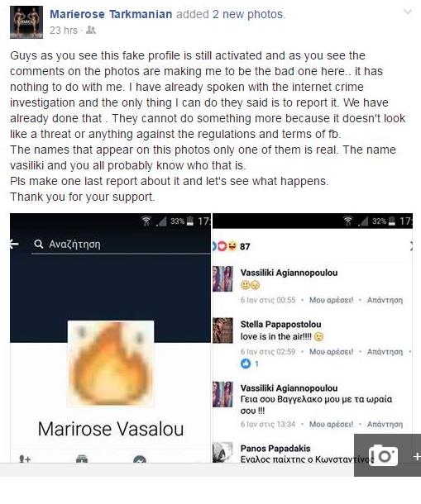
Task: Tap the back arrow in search bar
Action: pos(14,245)
